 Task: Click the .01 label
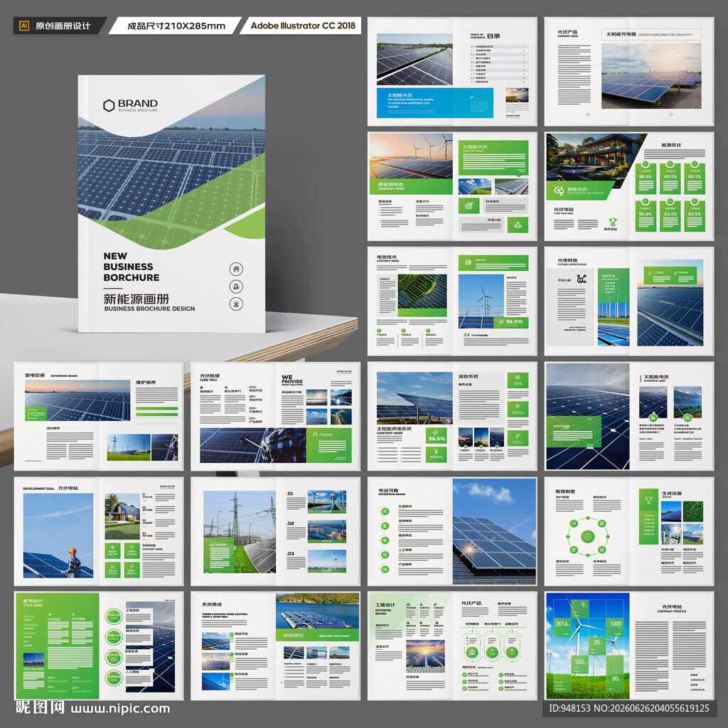(x=290, y=493)
